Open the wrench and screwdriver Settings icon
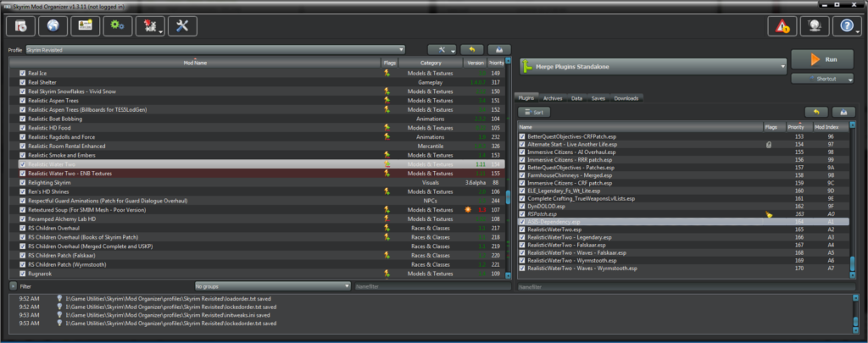This screenshot has width=868, height=343. click(x=182, y=26)
